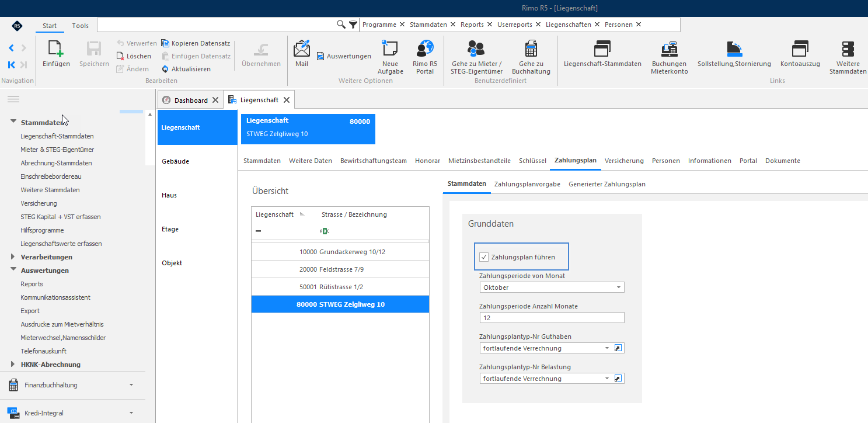
Task: Navigate back with left arrow
Action: pos(11,48)
